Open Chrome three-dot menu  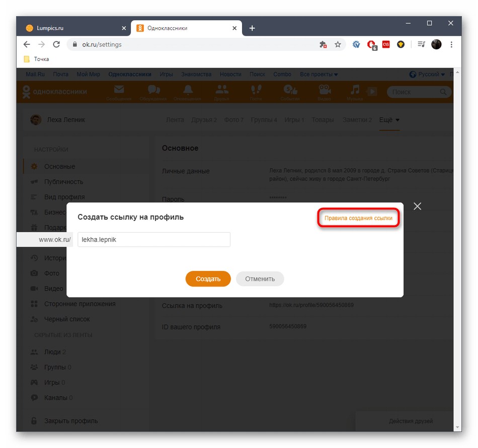[451, 44]
